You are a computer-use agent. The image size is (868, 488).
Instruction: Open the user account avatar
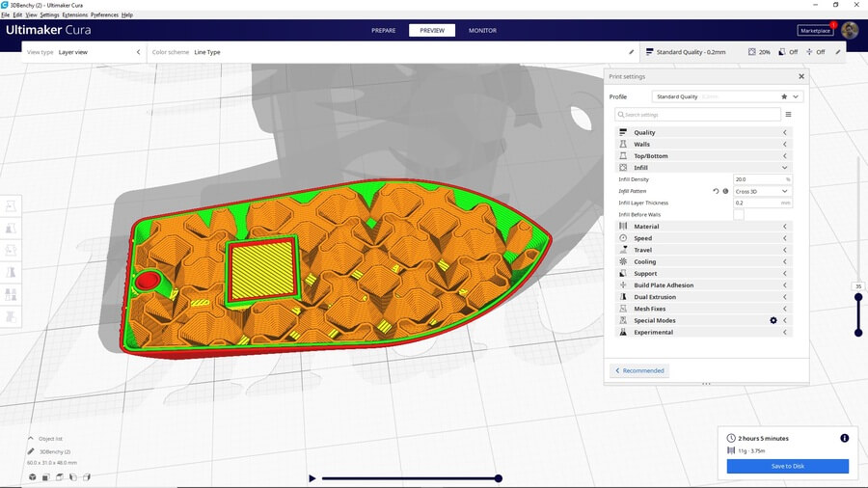(x=849, y=30)
